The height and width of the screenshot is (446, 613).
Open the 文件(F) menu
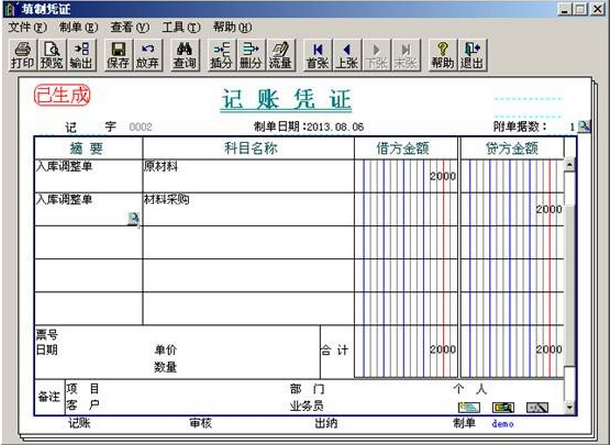tap(27, 27)
